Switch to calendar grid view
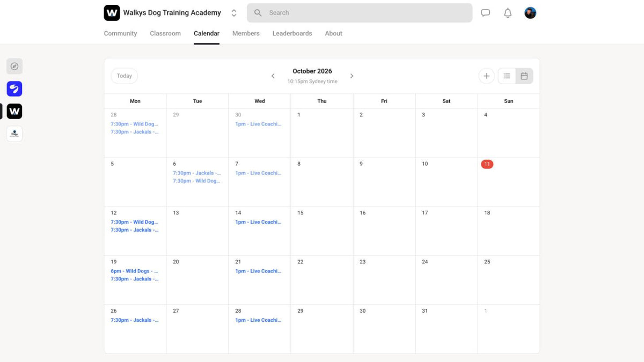644x362 pixels. (524, 76)
